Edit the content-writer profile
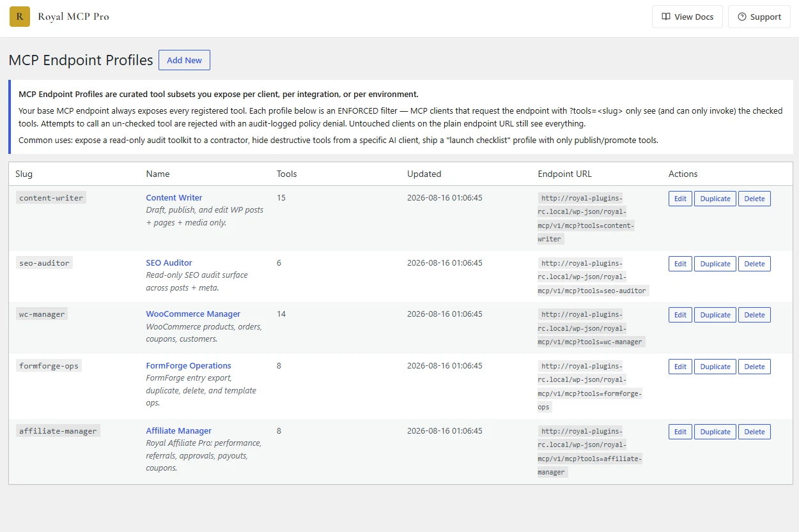The width and height of the screenshot is (799, 532). [680, 199]
